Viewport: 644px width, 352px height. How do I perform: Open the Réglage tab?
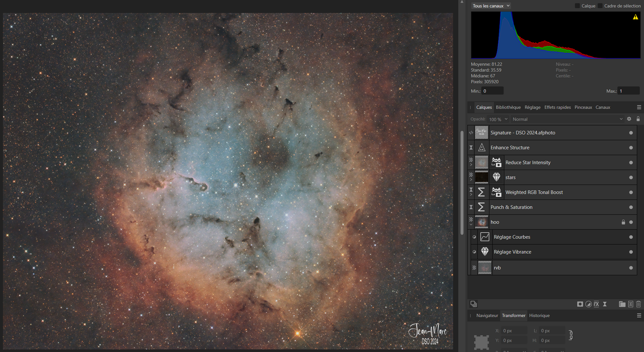[532, 107]
